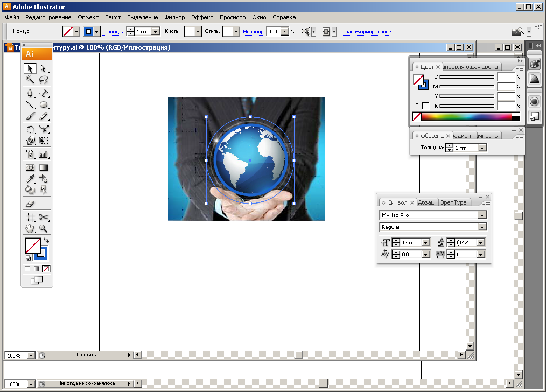Select the Paintbrush tool
The width and height of the screenshot is (546, 392).
tap(30, 116)
